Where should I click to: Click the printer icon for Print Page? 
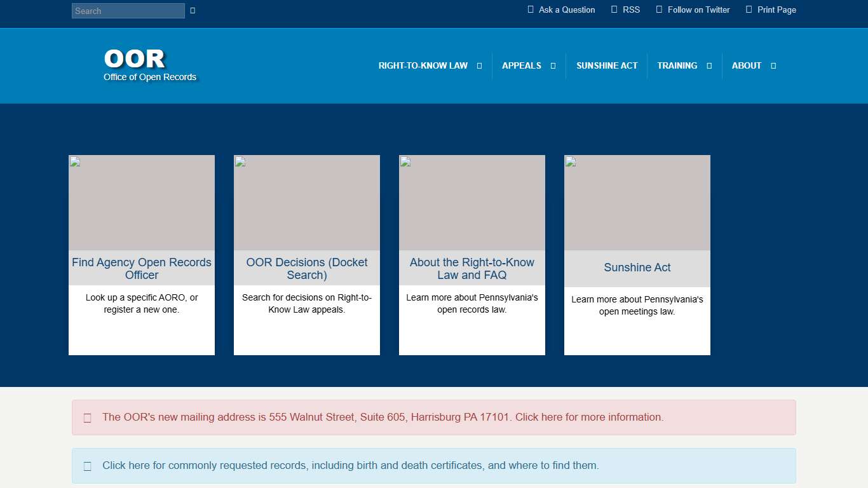pyautogui.click(x=749, y=10)
